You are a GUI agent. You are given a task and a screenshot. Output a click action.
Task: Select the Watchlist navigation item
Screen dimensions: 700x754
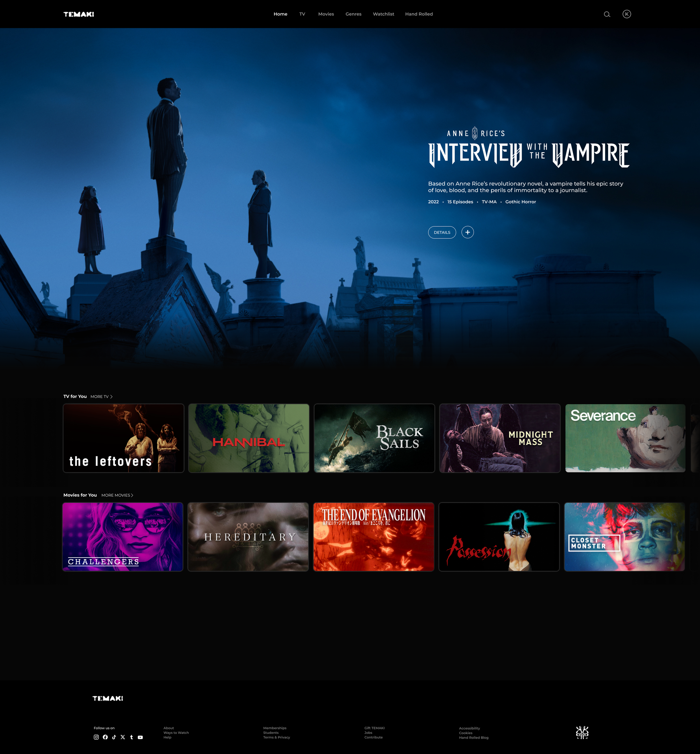[383, 14]
